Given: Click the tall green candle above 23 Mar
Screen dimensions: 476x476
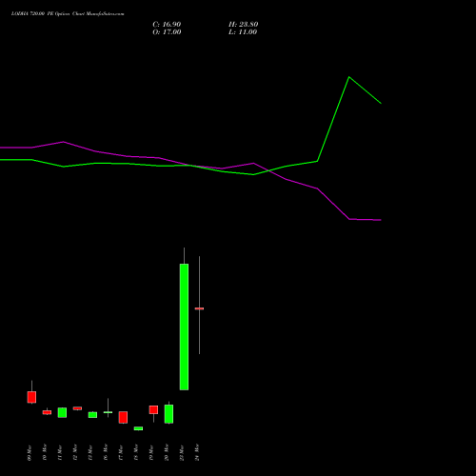Looking at the screenshot, I should coord(184,327).
